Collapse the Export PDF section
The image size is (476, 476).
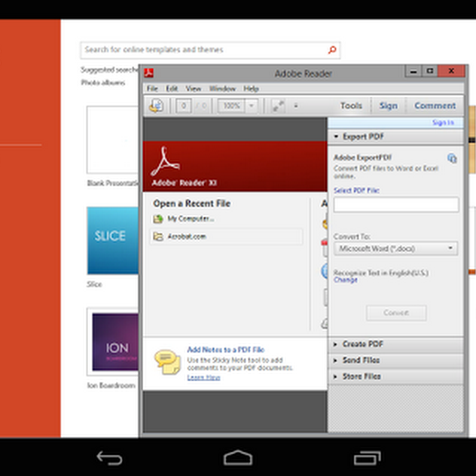coord(396,136)
